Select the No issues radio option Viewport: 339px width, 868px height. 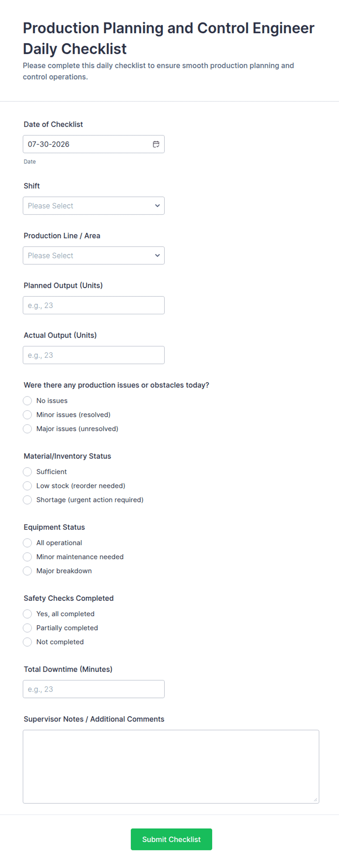click(27, 401)
